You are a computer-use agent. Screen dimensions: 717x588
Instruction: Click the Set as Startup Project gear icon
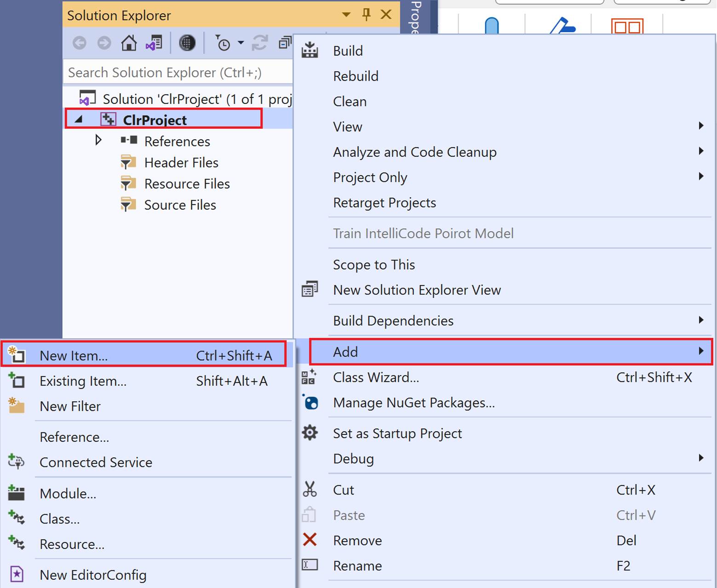pos(310,433)
